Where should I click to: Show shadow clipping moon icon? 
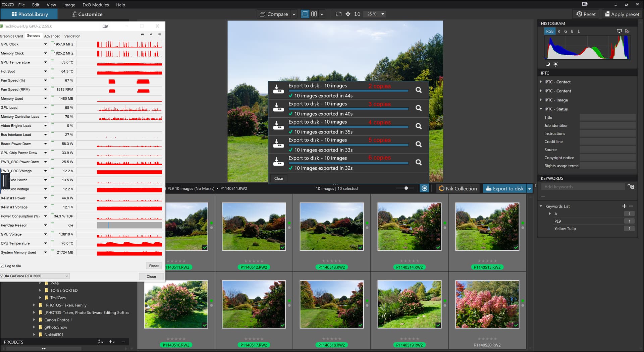(548, 64)
